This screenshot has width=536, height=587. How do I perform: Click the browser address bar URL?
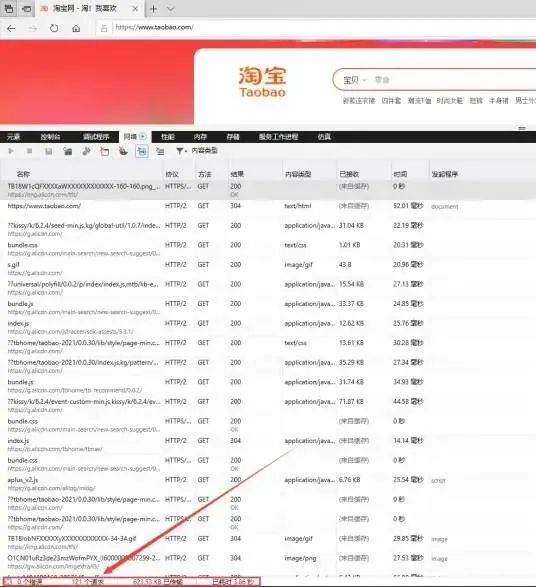tap(154, 27)
